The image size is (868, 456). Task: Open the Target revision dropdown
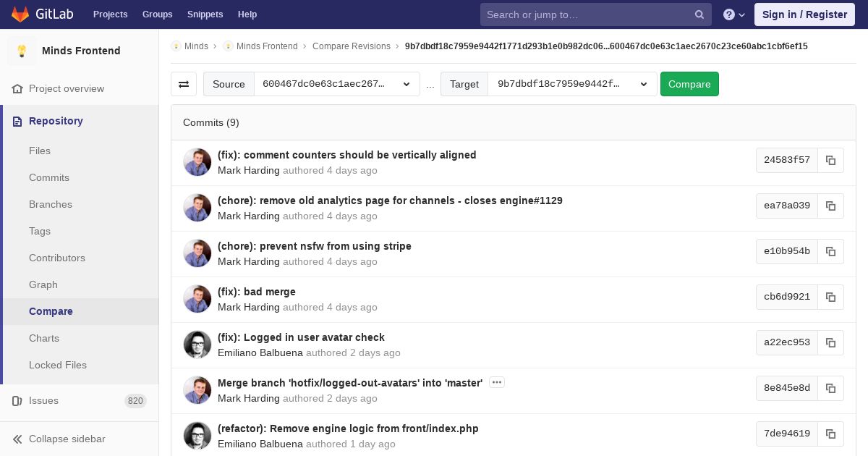571,84
